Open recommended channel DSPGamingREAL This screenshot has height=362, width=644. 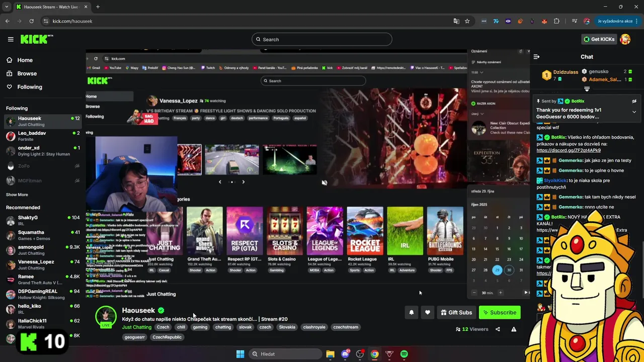click(43, 294)
